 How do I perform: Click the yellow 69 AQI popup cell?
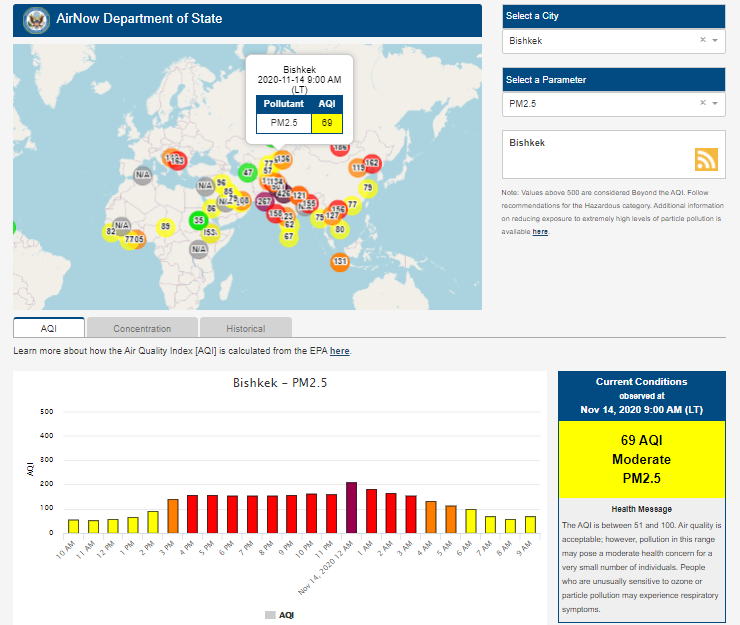[x=327, y=123]
